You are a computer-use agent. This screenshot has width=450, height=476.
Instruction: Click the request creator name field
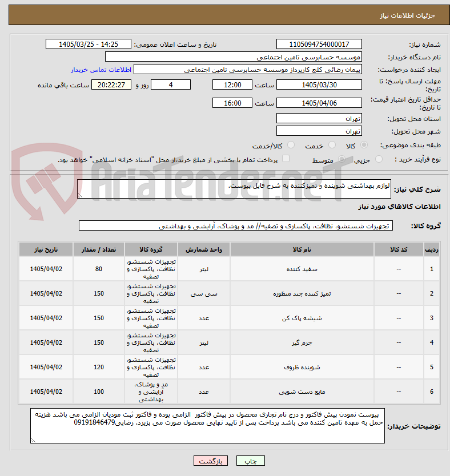(248, 70)
